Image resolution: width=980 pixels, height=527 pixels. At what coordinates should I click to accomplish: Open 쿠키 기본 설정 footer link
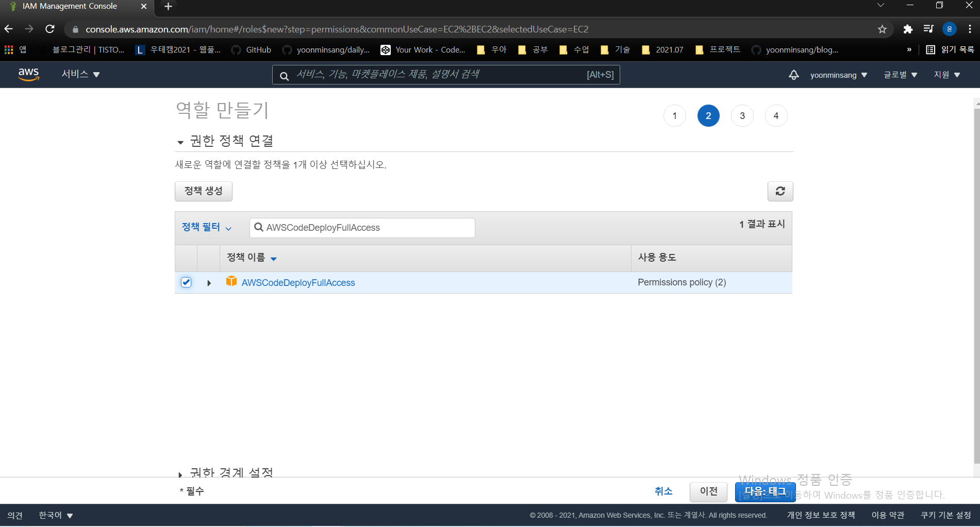tap(946, 515)
